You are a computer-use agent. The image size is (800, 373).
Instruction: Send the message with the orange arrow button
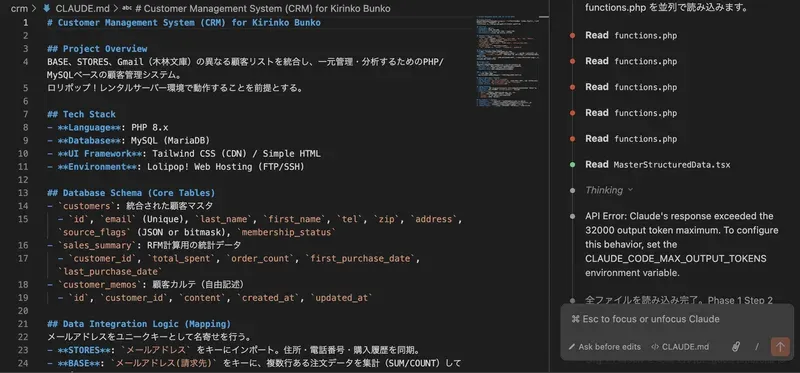pos(780,346)
